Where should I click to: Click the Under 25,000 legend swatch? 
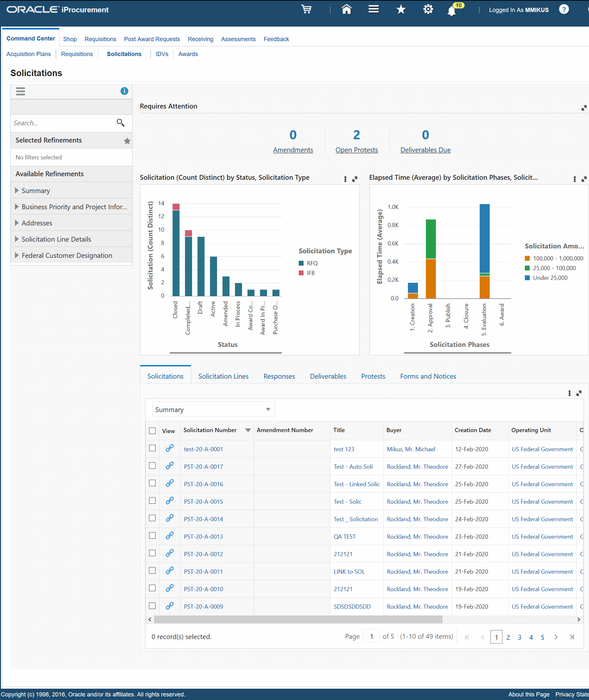[527, 278]
